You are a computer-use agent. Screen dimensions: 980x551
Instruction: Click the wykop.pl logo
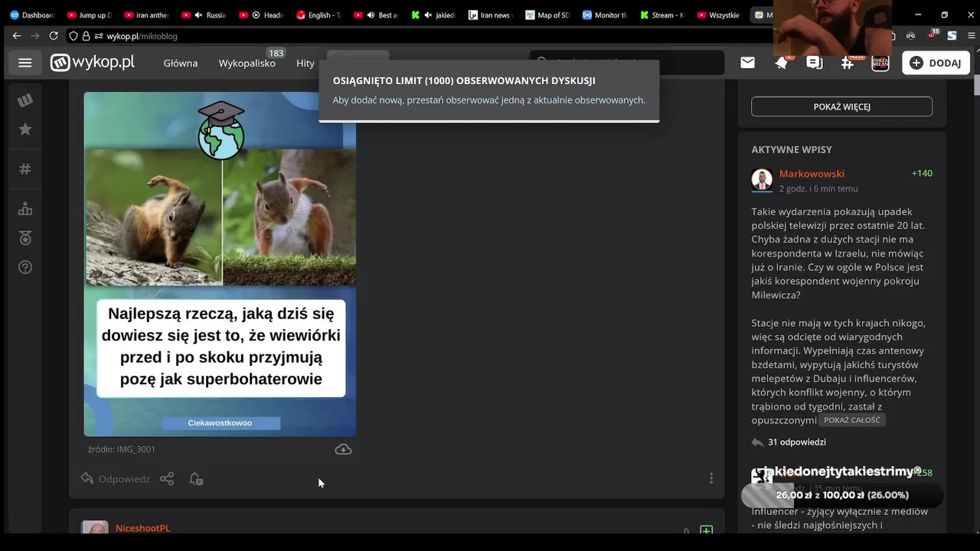click(93, 63)
